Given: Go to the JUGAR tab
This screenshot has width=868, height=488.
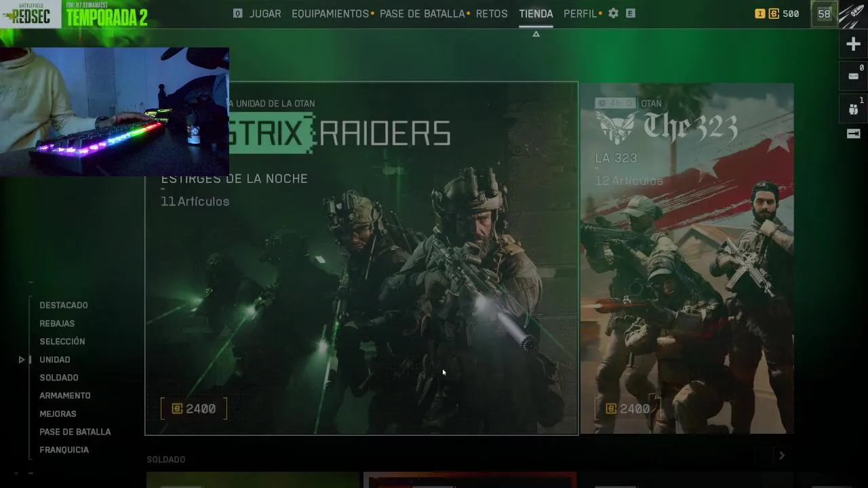Looking at the screenshot, I should (x=265, y=14).
